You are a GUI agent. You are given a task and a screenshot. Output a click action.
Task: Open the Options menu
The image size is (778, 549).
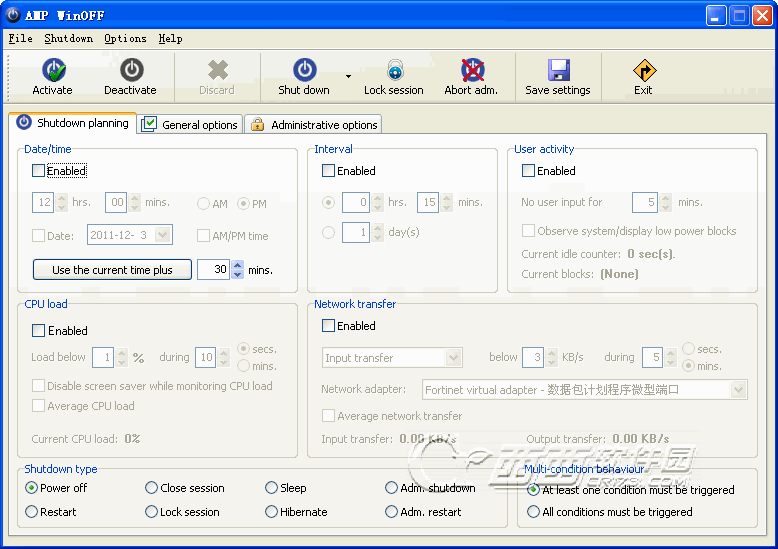coord(125,39)
